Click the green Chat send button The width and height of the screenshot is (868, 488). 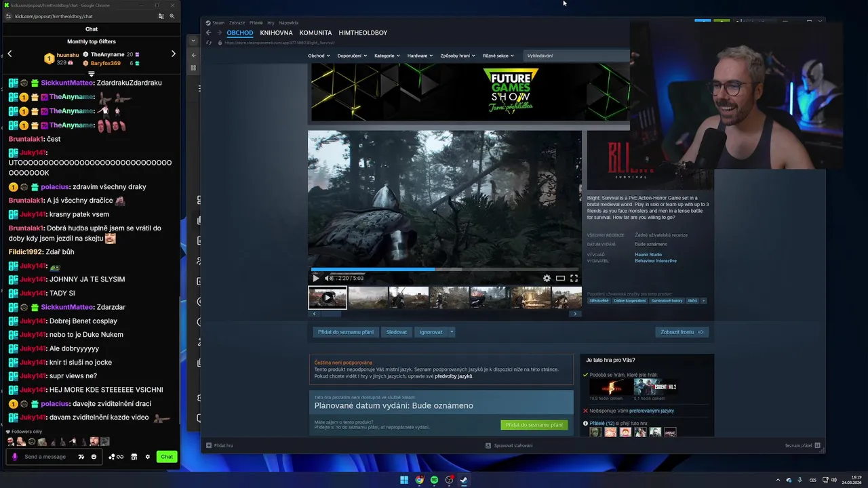[x=167, y=457]
